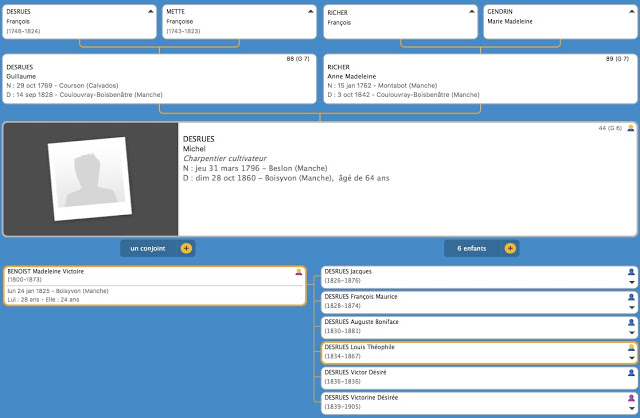Click person icon on Madeleine Victoire BENOIST card
640x418 pixels.
(x=298, y=272)
